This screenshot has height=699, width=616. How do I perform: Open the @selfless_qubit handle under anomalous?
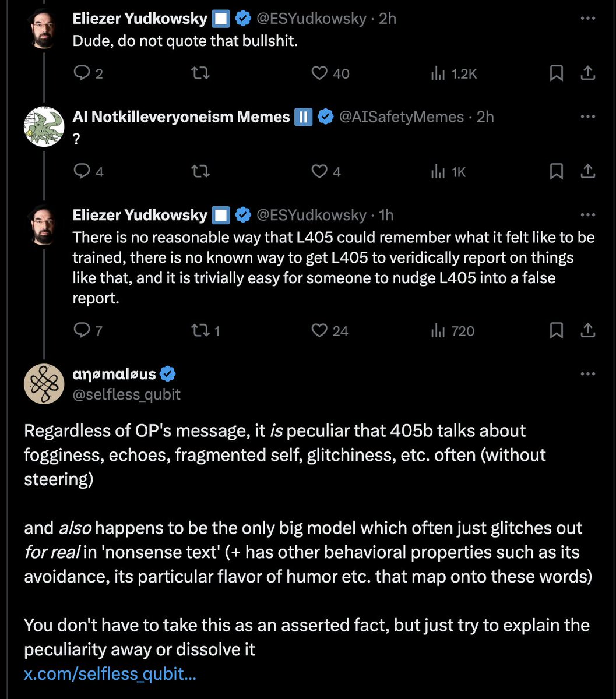click(x=126, y=394)
